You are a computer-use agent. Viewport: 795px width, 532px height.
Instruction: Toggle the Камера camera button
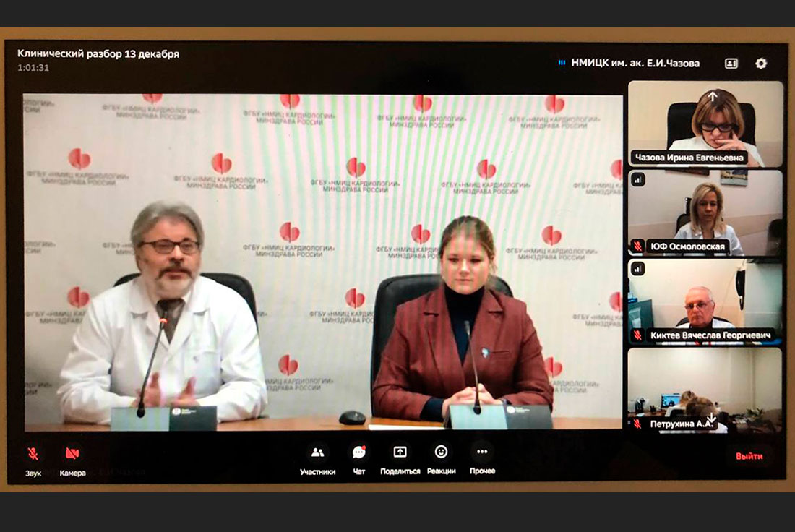72,453
